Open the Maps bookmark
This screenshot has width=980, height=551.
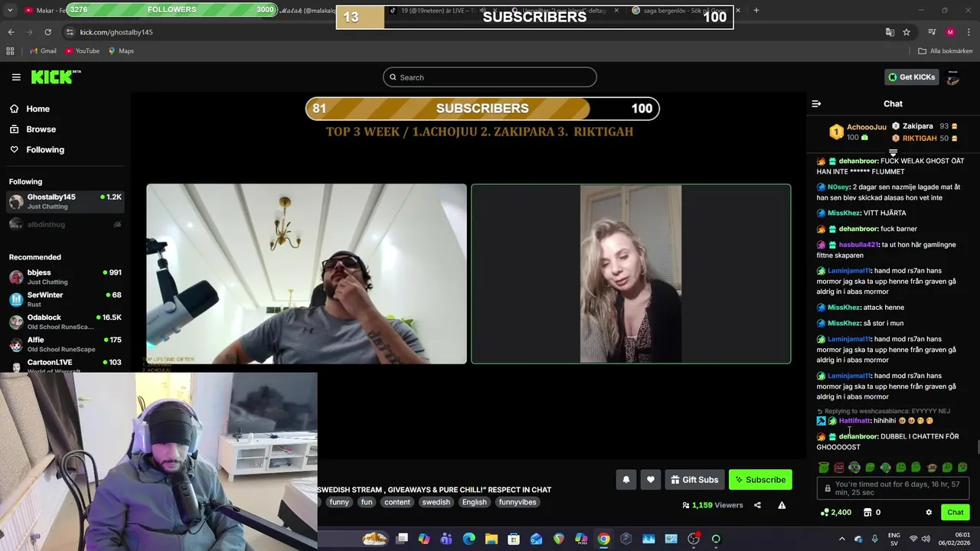(121, 51)
